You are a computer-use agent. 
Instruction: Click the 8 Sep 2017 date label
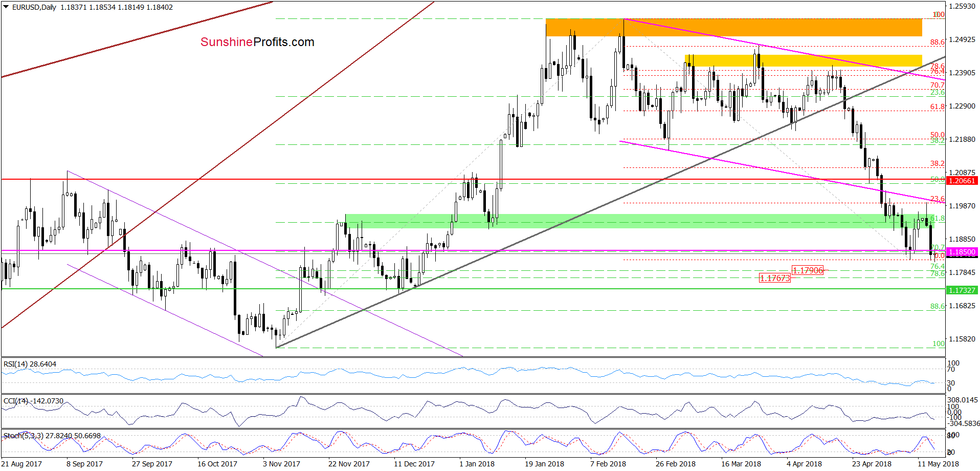[84, 464]
